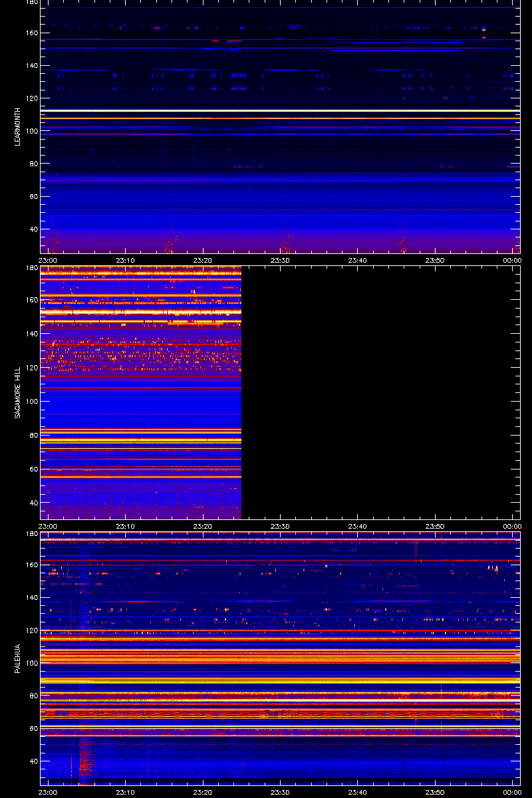This screenshot has height=798, width=532.
Task: Click the 100 frequency tick on Learmonth axis
Action: pyautogui.click(x=32, y=131)
